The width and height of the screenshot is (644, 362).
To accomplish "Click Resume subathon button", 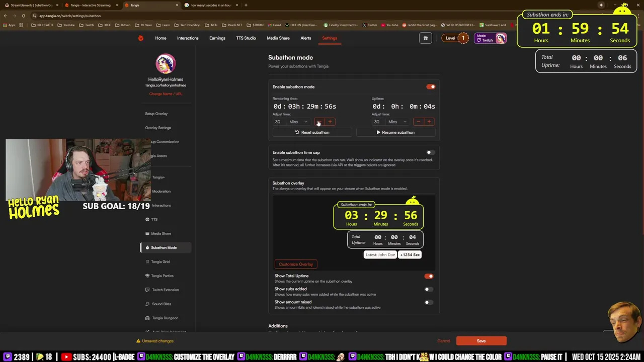I will pos(395,132).
